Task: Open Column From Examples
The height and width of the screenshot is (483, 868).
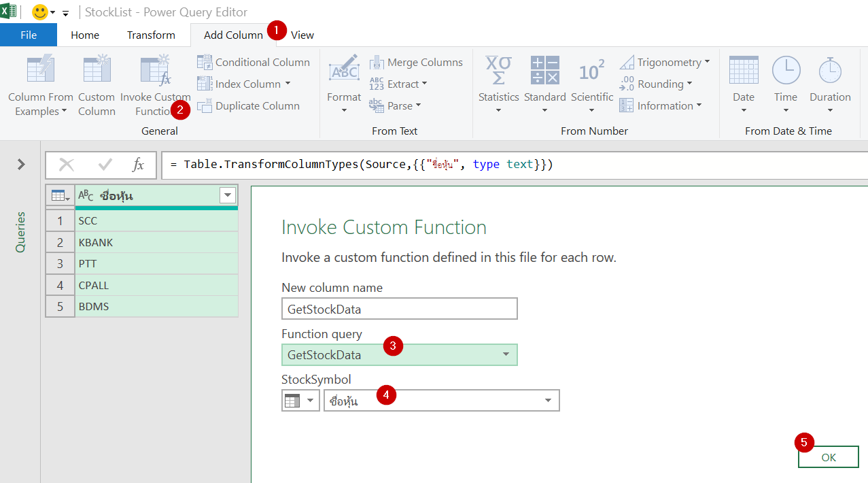Action: click(39, 85)
